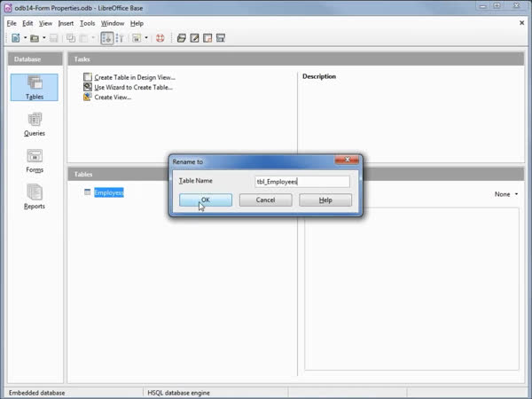Open the Tools menu
Viewport: 532px width, 399px height.
coord(87,23)
